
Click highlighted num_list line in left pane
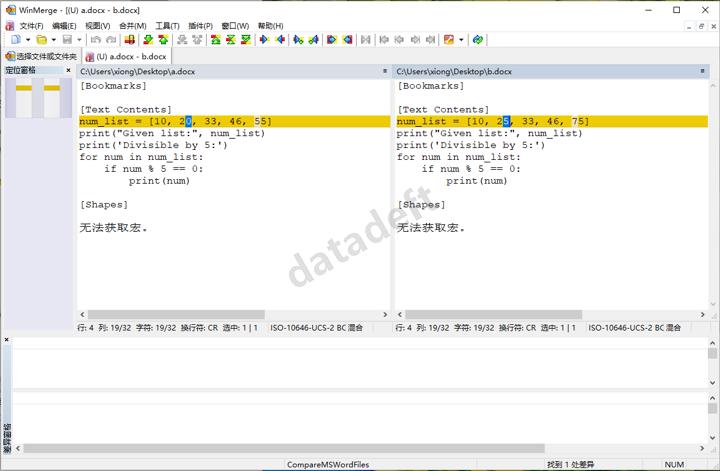point(234,121)
